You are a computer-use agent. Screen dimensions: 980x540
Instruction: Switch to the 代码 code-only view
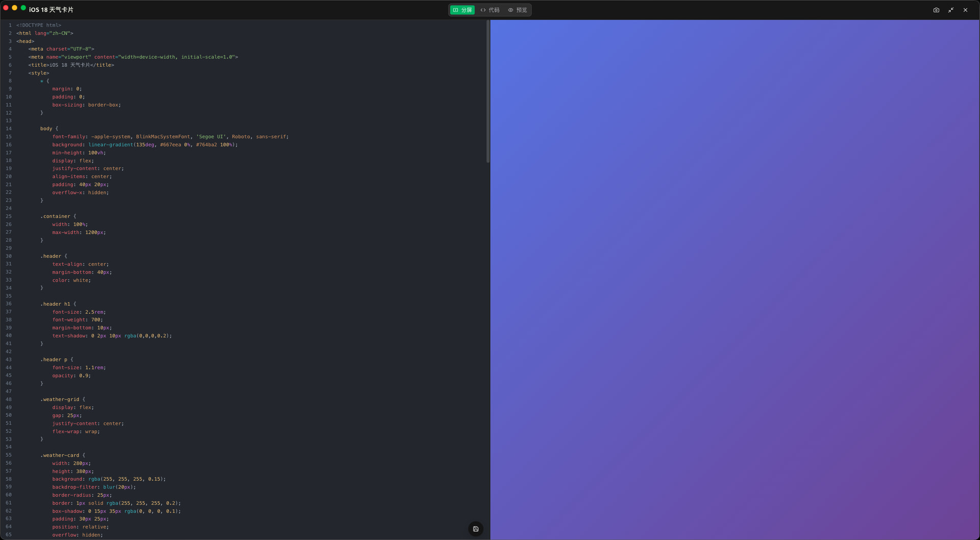pos(490,10)
